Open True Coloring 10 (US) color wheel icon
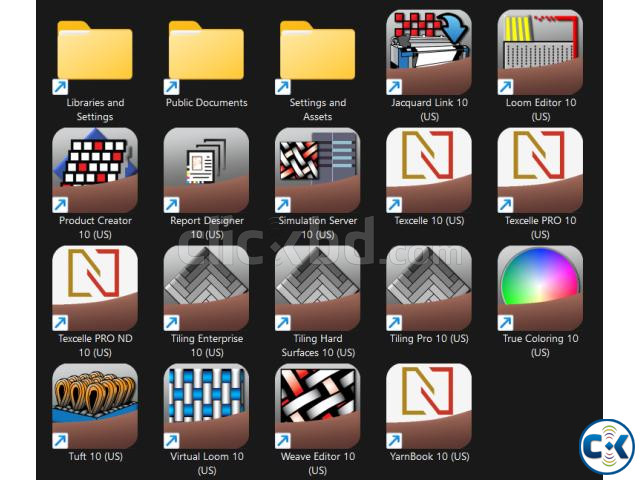Viewport: 640px width, 480px height. pyautogui.click(x=540, y=288)
